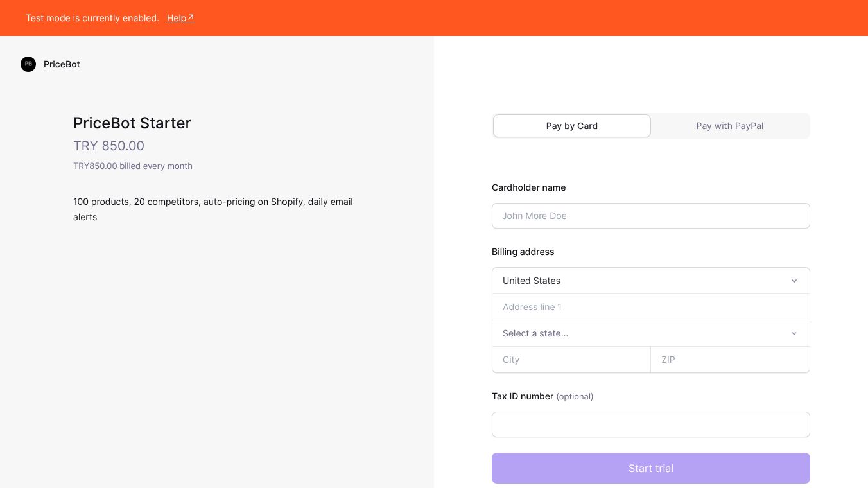Expand the Select a state dropdown
The height and width of the screenshot is (488, 868).
click(651, 333)
